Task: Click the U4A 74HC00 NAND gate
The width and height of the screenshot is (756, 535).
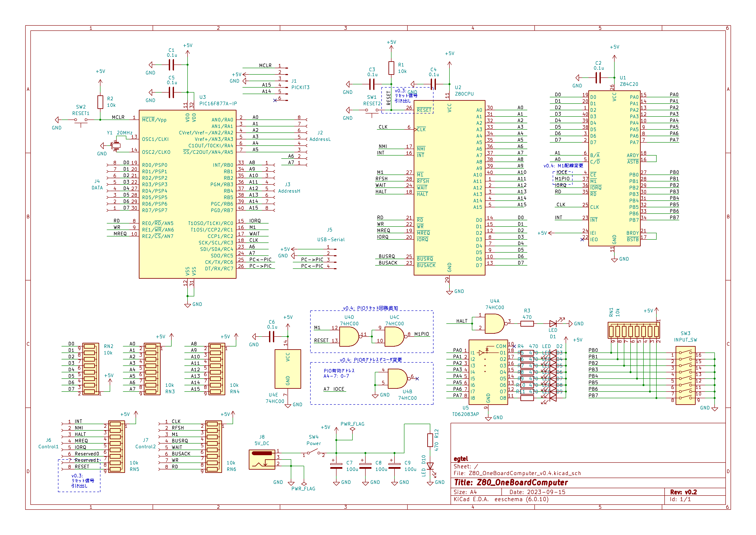Action: tap(494, 324)
